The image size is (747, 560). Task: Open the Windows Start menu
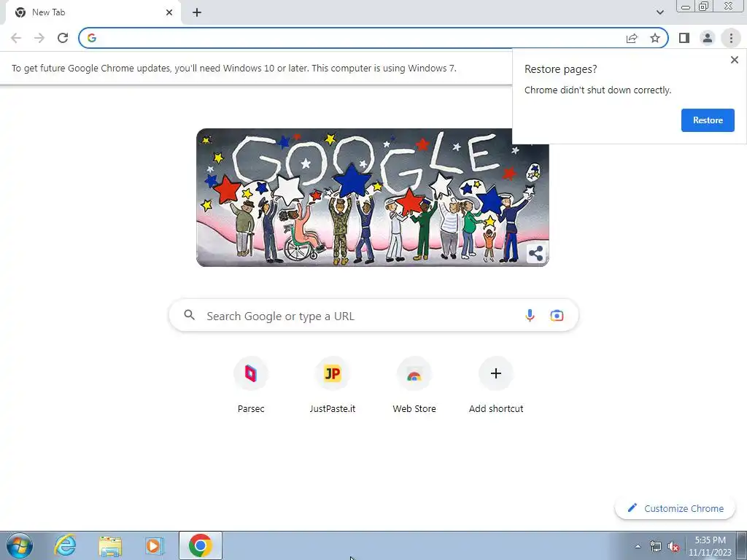[19, 545]
